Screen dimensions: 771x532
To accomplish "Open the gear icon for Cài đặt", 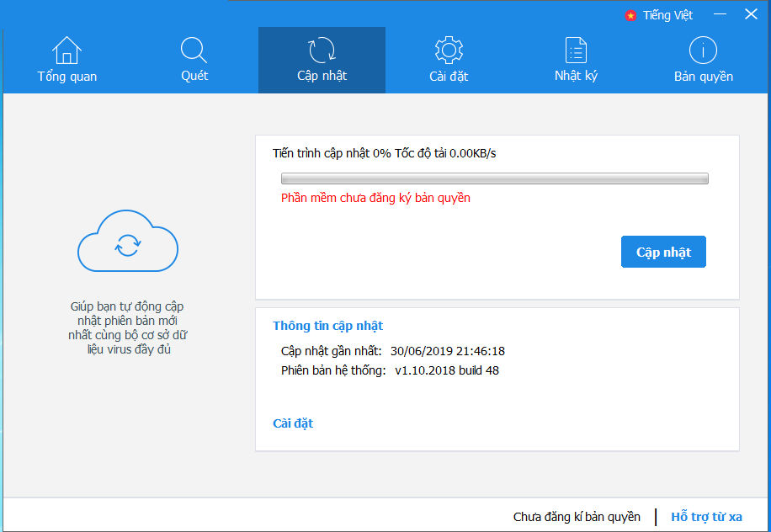I will (449, 51).
